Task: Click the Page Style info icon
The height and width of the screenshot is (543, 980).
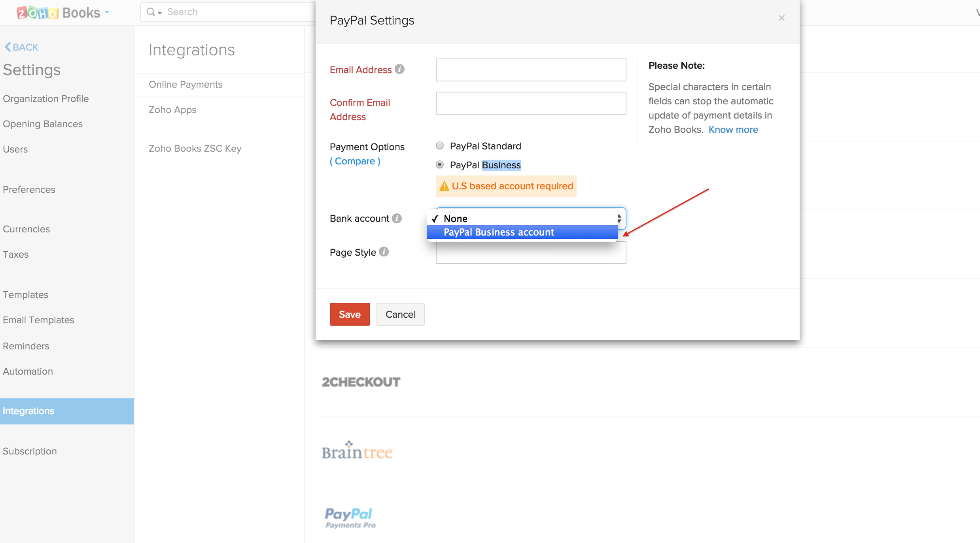Action: pyautogui.click(x=384, y=252)
